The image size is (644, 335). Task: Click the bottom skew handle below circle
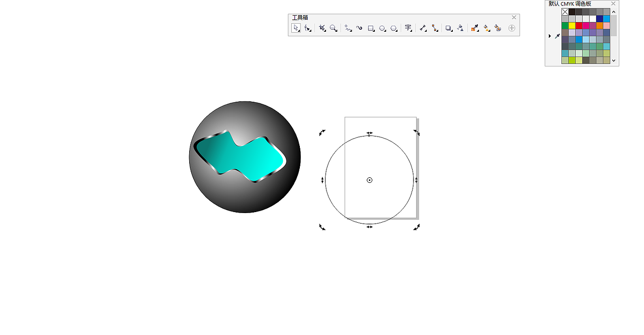[369, 227]
